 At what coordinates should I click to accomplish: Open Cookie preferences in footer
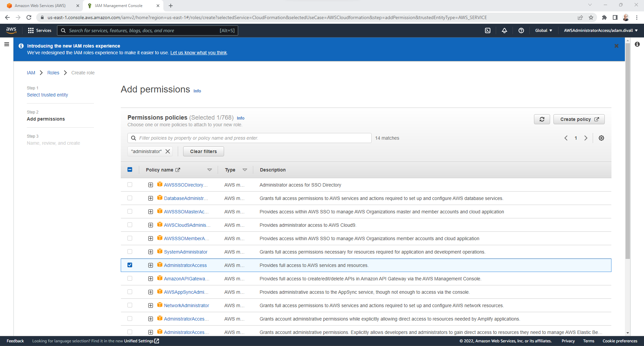coord(620,341)
